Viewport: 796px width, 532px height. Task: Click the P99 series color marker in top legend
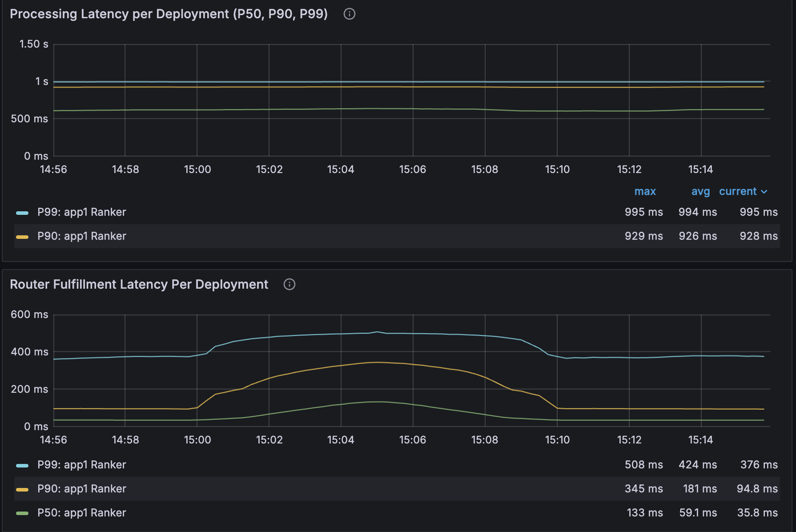(22, 212)
